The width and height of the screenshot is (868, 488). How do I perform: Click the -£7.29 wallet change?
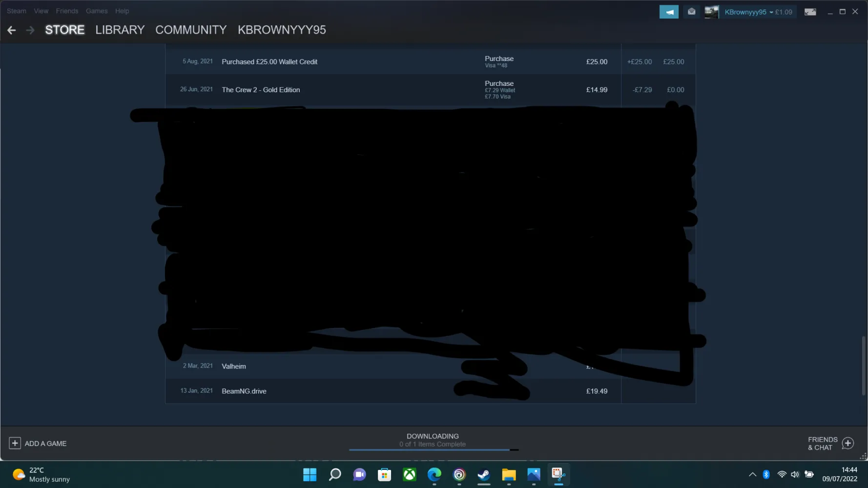click(642, 90)
